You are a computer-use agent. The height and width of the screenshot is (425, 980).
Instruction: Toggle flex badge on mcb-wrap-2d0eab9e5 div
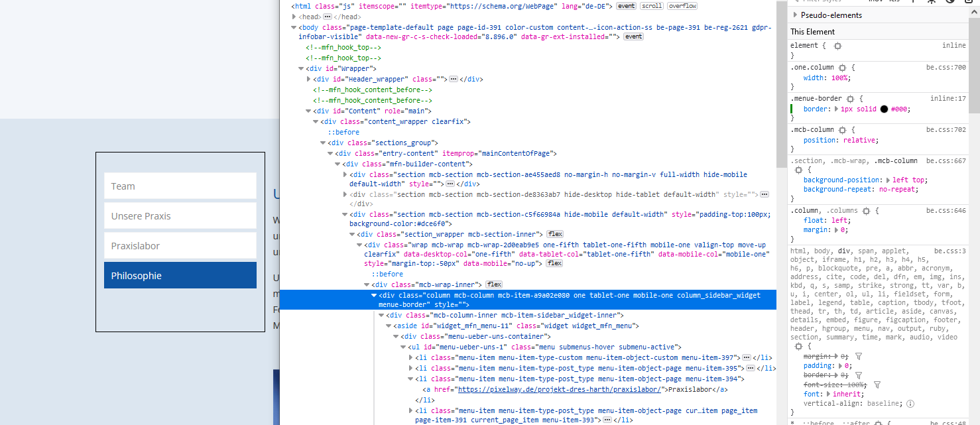(554, 263)
